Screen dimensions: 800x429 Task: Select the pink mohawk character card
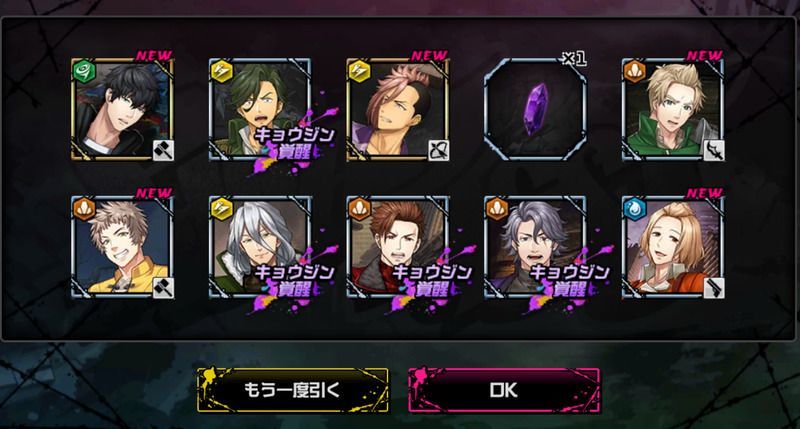point(397,110)
